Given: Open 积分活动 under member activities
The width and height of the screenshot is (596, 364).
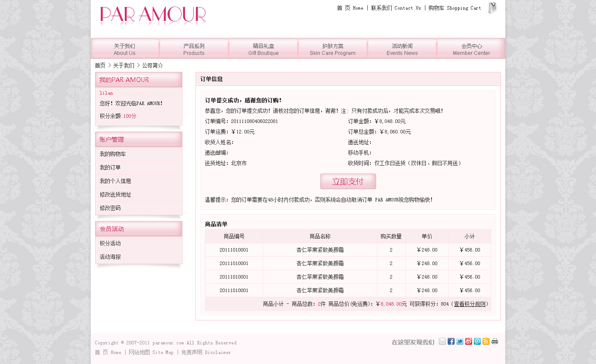Looking at the screenshot, I should pos(110,243).
